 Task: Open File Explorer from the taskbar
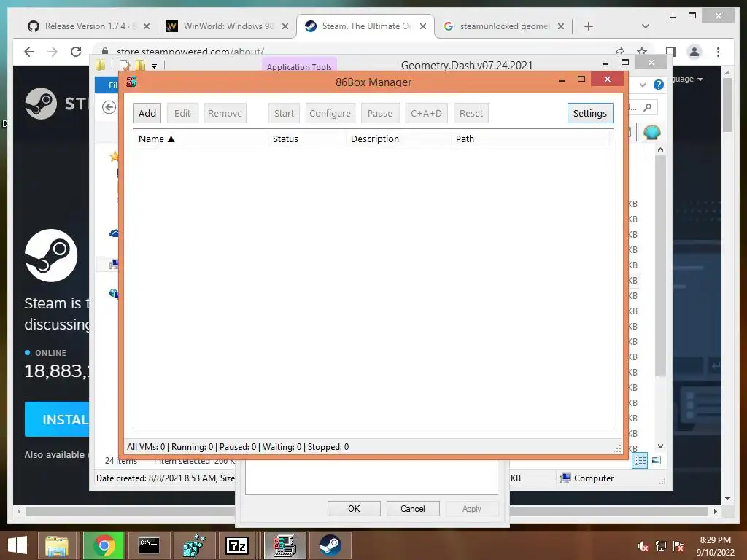pyautogui.click(x=57, y=545)
